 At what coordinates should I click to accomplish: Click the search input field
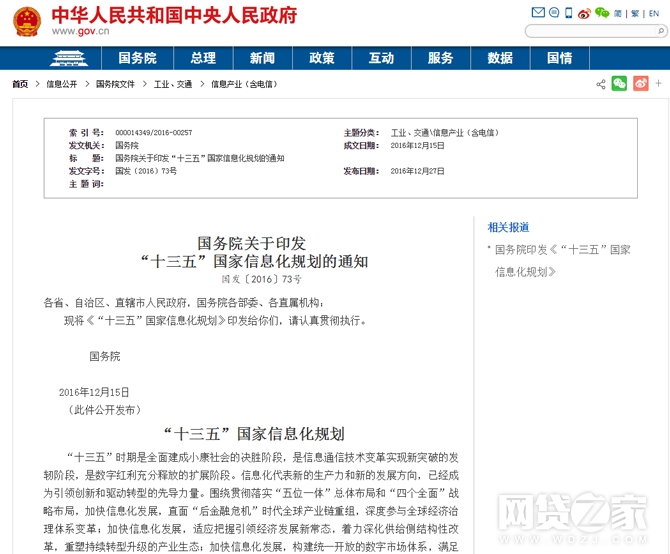tap(586, 31)
